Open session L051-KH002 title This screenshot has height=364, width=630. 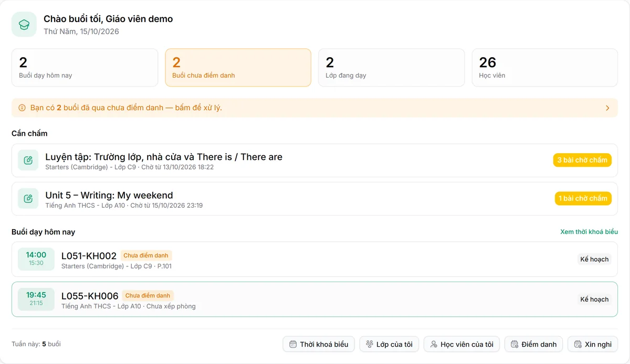coord(89,256)
